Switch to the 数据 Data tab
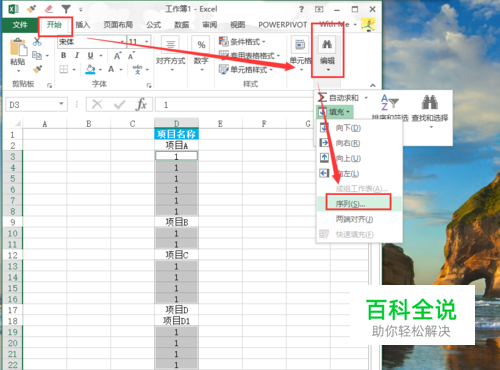 [182, 25]
